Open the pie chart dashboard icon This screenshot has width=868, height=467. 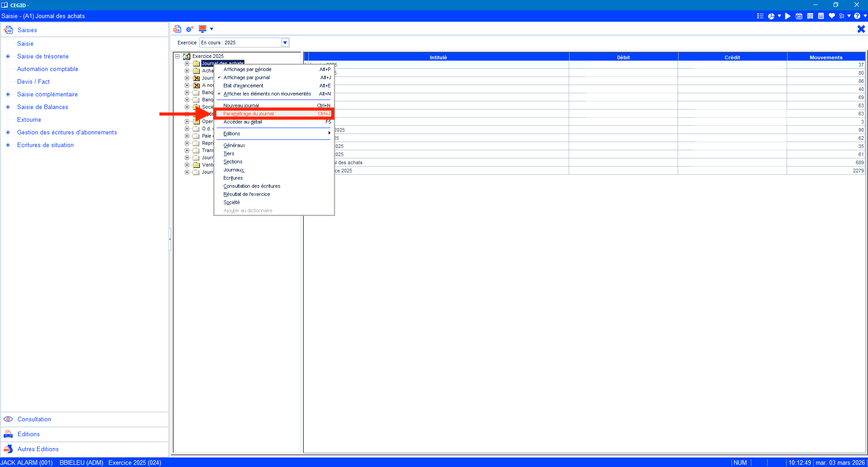[771, 16]
